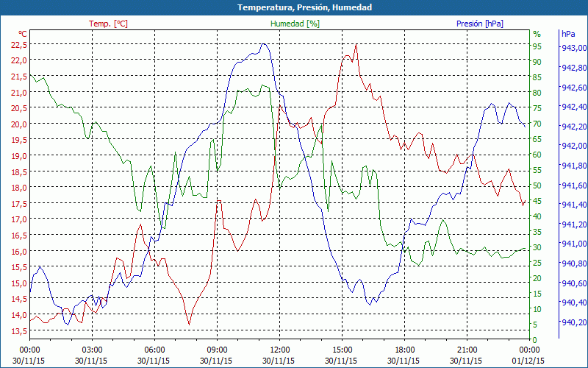
Task: Click the 14,5 temperature axis value
Action: pos(19,299)
